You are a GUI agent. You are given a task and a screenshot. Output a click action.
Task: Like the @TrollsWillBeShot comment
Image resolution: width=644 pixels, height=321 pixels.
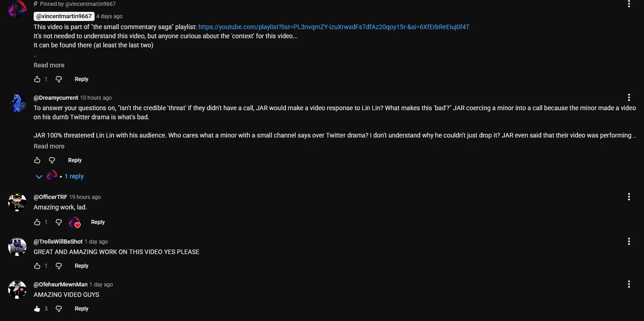tap(37, 266)
